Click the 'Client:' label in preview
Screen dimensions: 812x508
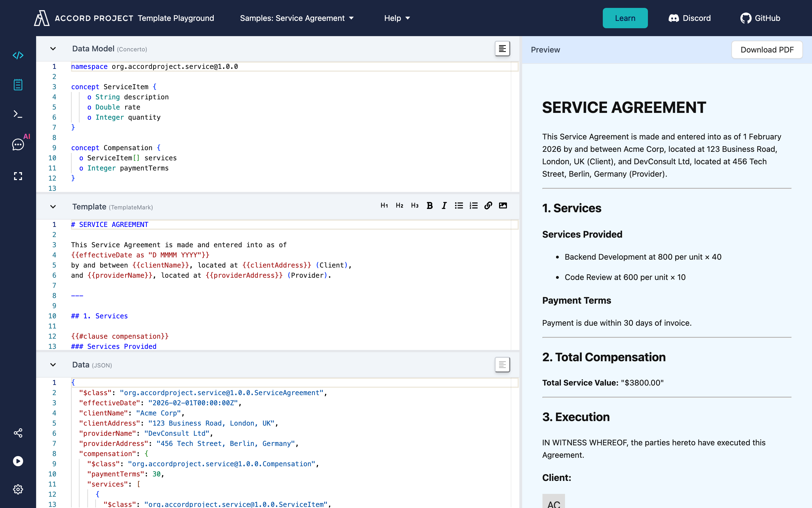[557, 478]
